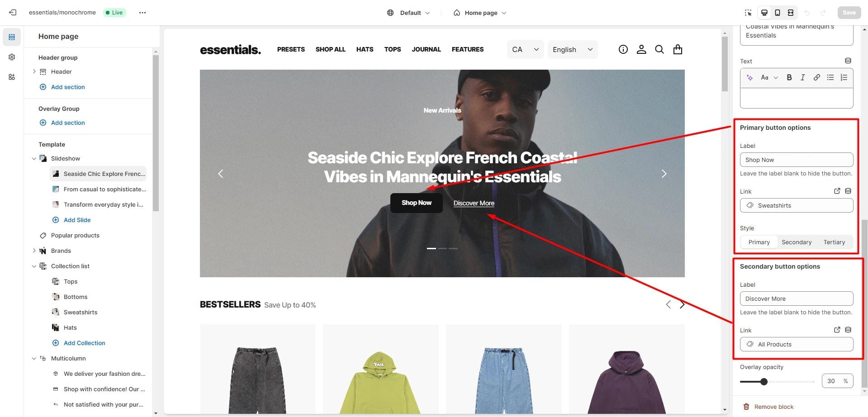The image size is (868, 417).
Task: Apply italic in the Text editor toolbar
Action: [x=803, y=77]
